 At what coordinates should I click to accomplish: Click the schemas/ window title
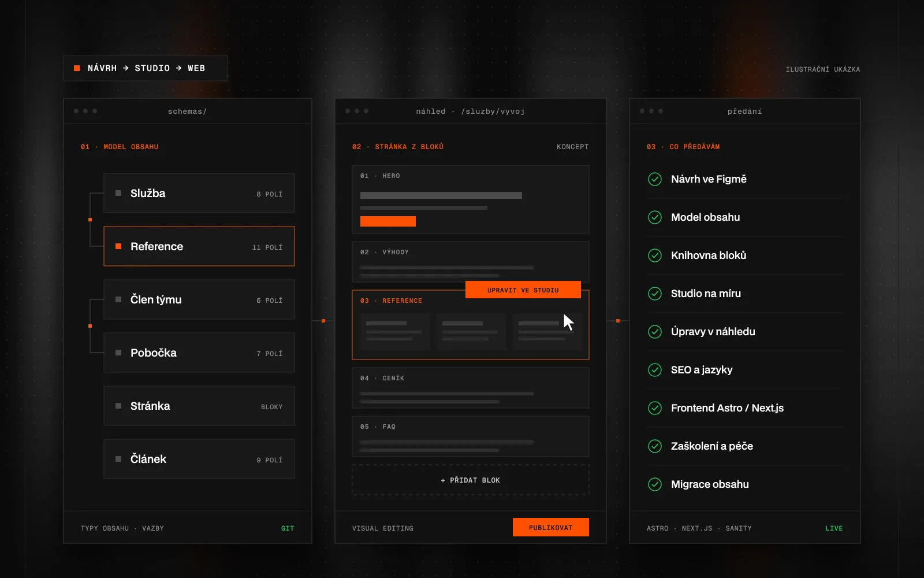[187, 112]
